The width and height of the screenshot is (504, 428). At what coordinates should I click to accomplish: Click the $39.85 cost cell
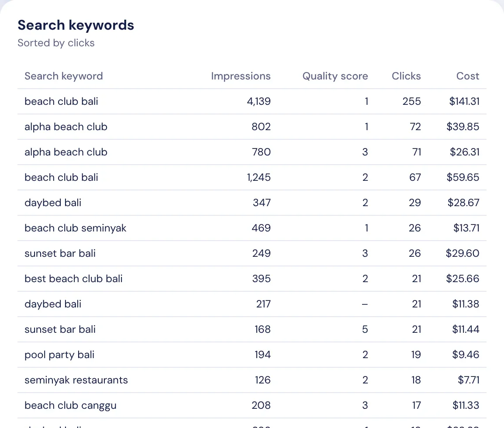pyautogui.click(x=463, y=127)
